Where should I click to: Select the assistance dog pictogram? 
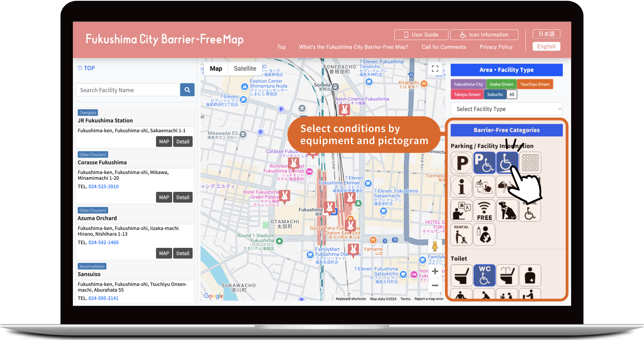[x=507, y=211]
